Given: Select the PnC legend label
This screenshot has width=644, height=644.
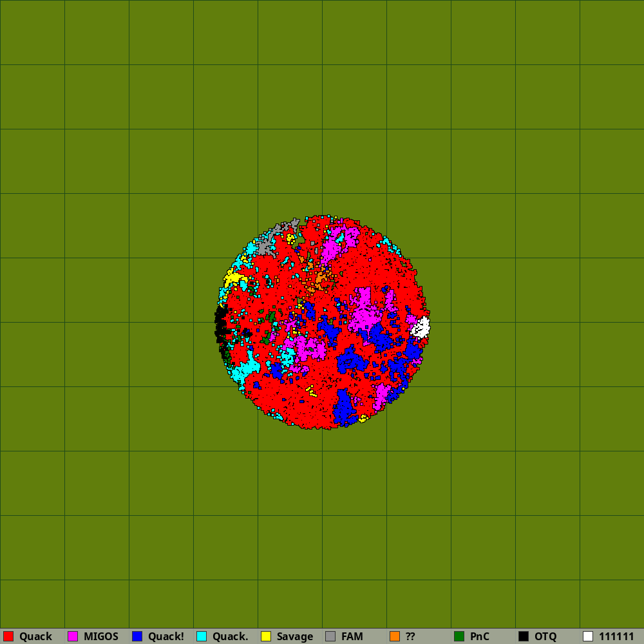Looking at the screenshot, I should tap(480, 637).
